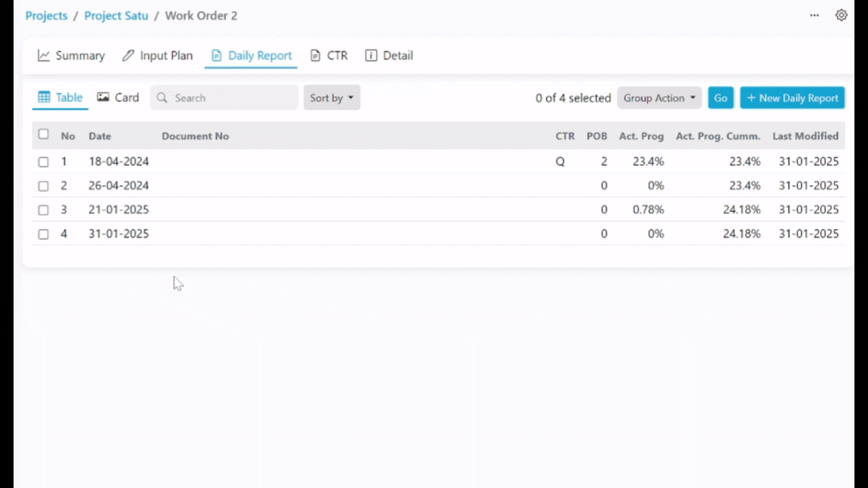This screenshot has height=488, width=868.
Task: Click the CTR document icon
Action: [x=315, y=56]
